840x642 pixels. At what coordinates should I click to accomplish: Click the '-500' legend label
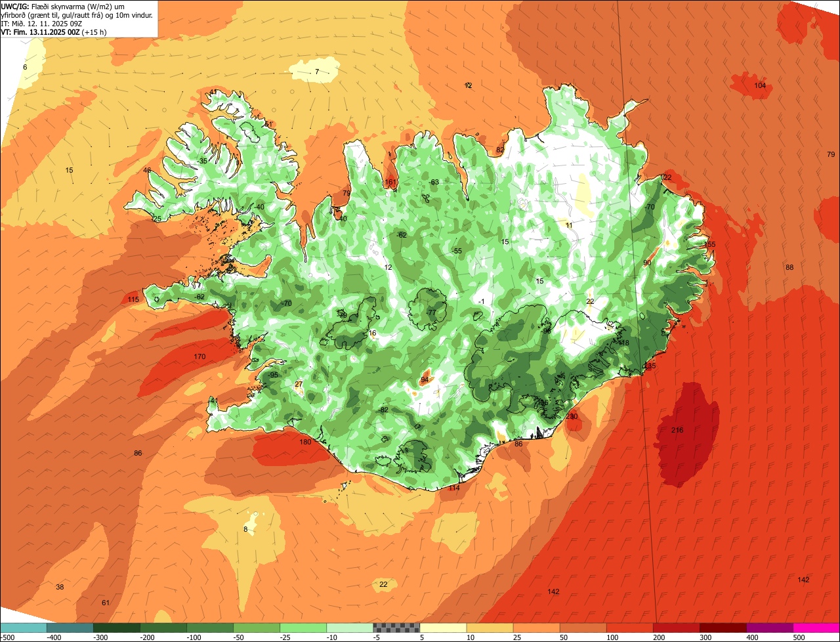coord(8,637)
